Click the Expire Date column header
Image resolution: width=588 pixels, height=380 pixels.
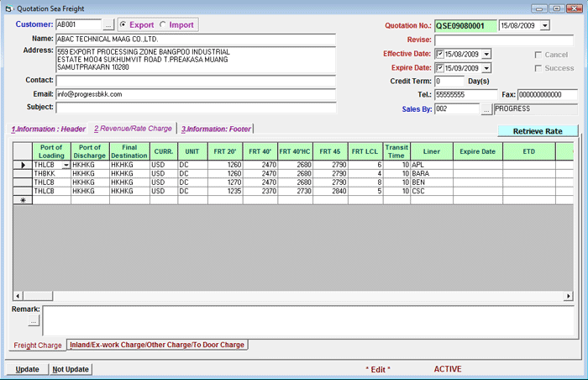coord(478,151)
